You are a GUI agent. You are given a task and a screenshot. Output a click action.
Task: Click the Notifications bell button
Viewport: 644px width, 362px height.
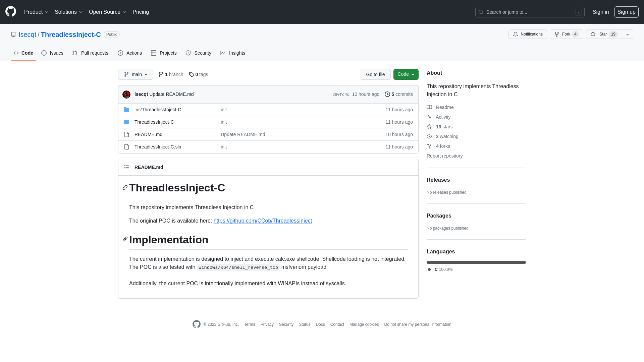click(528, 34)
